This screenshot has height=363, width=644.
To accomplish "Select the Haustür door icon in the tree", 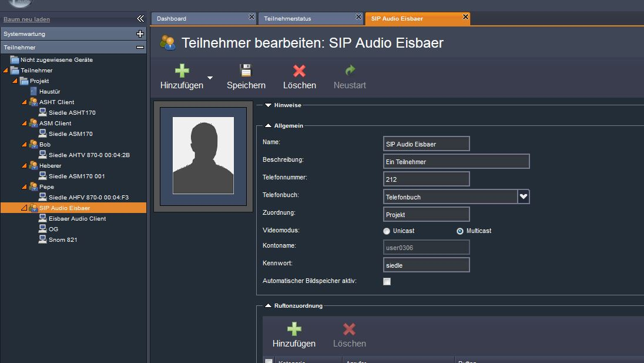I will (33, 91).
